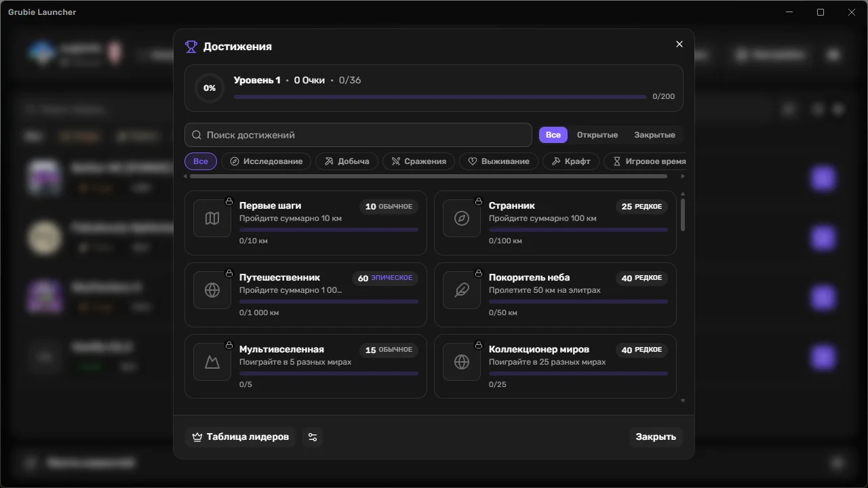
Task: Click the down arrow of achievements scrollbar
Action: [x=683, y=401]
